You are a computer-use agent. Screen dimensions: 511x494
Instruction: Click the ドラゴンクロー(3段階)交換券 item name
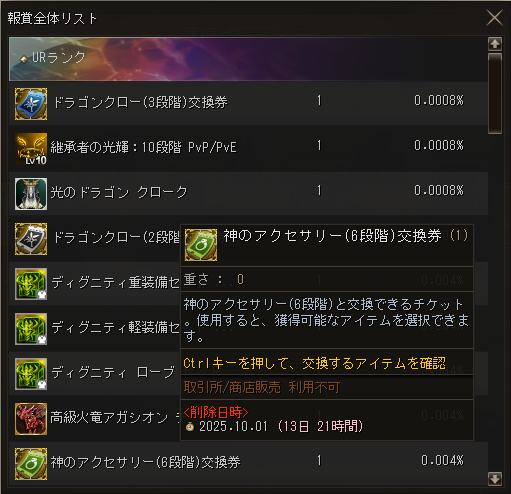click(x=141, y=102)
